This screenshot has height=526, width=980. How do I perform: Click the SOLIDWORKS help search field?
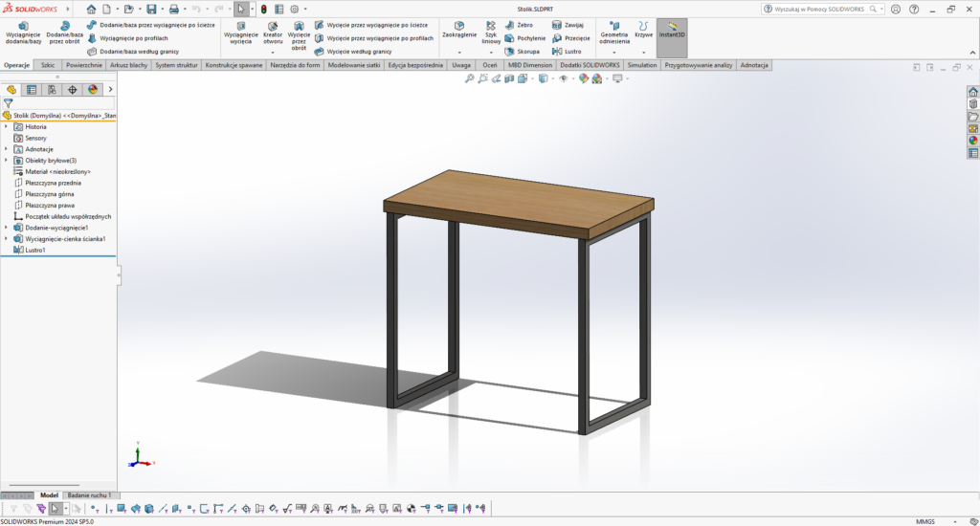pos(818,9)
